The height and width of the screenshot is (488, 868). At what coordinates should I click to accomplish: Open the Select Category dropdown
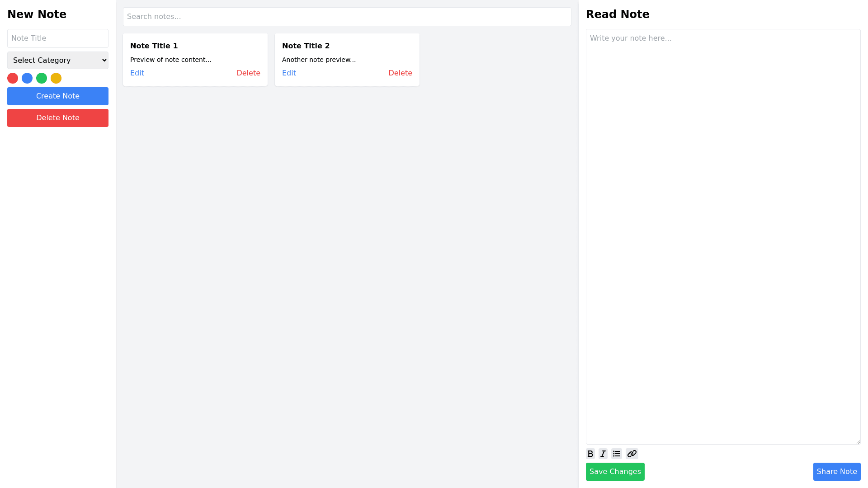point(58,60)
